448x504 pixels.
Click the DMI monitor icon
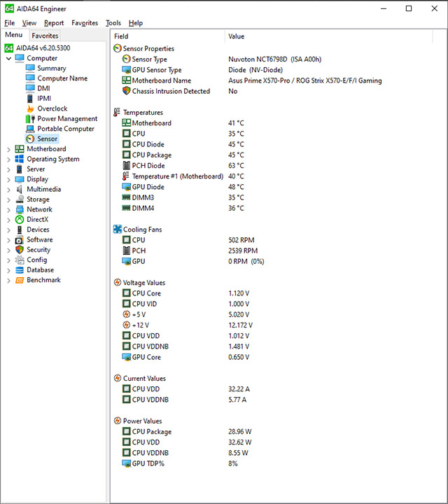click(x=30, y=88)
